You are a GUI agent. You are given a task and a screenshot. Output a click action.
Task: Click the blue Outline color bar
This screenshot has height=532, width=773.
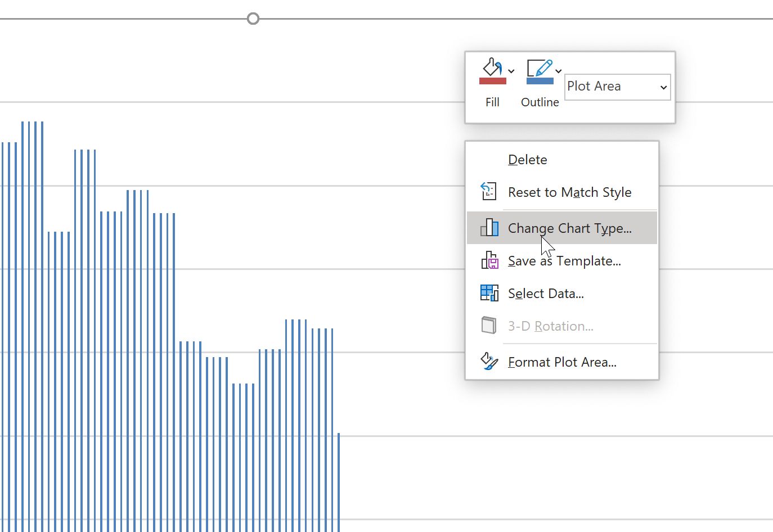[x=540, y=81]
